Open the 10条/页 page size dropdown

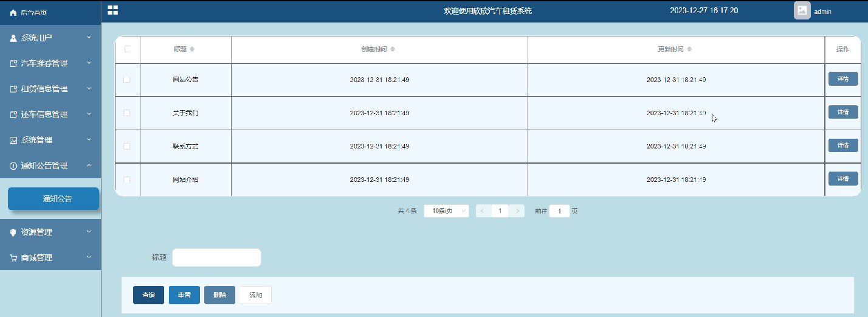(446, 211)
